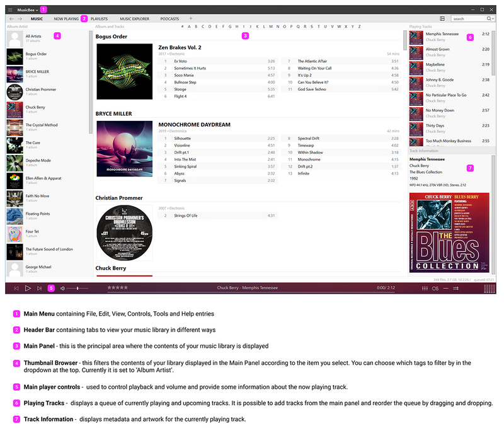Screen dimensions: 504x431
Task: Toggle repeat mode icon in player bar
Action: point(445,289)
